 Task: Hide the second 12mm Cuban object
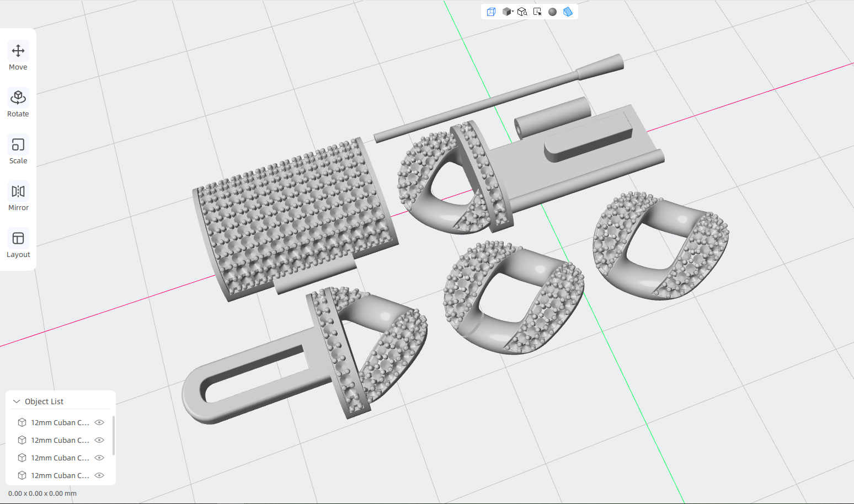[x=99, y=440]
